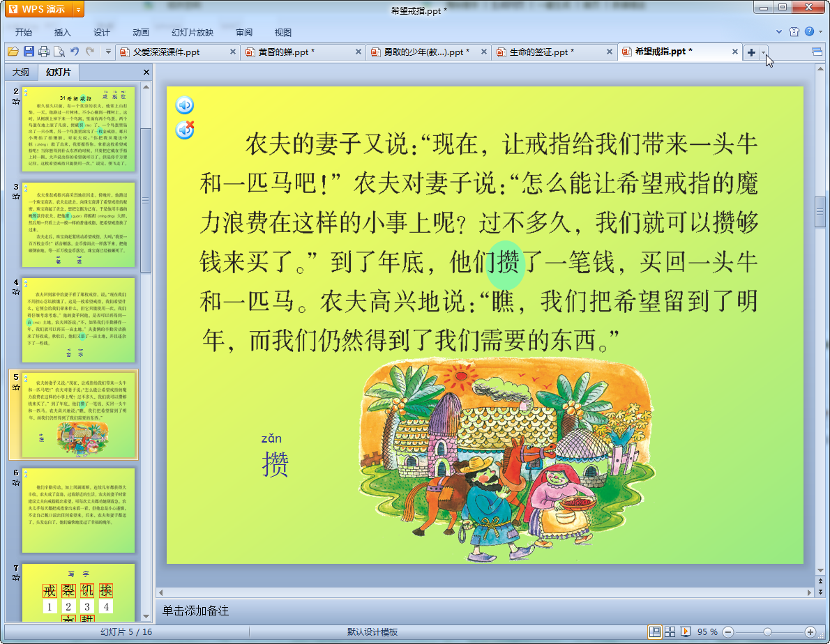The image size is (830, 644).
Task: Expand the quick access toolbar customize dropdown
Action: pyautogui.click(x=108, y=52)
